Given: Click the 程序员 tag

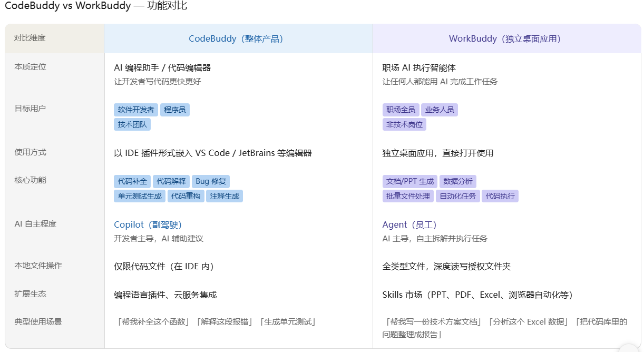Looking at the screenshot, I should coord(175,110).
